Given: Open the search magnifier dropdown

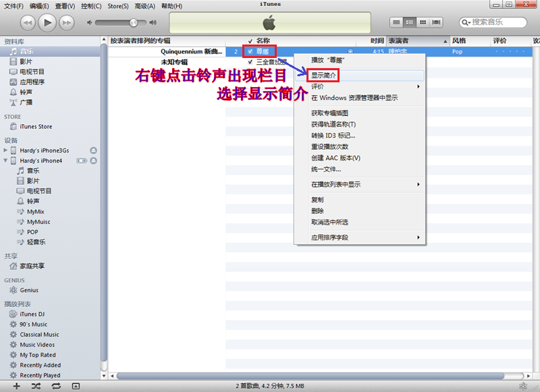Looking at the screenshot, I should coord(466,22).
